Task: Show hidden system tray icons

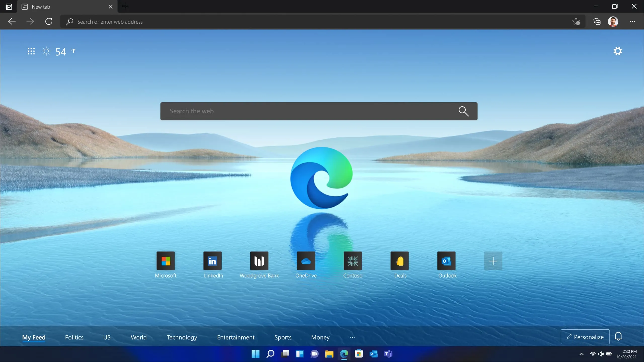Action: point(581,354)
